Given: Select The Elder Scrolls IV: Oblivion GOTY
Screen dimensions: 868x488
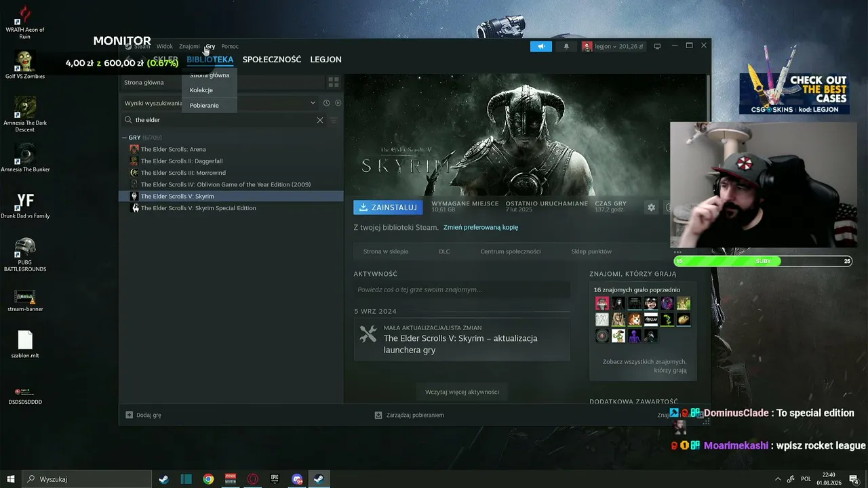Looking at the screenshot, I should 231,184.
